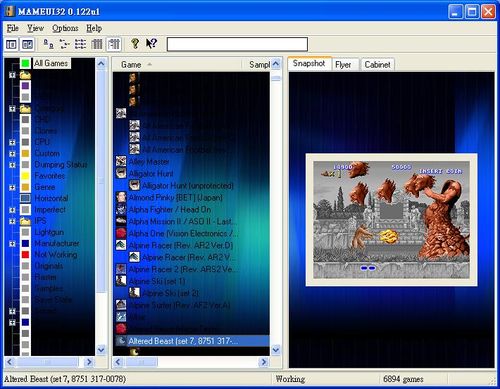500x389 pixels.
Task: Select the Favorites folder
Action: point(50,176)
